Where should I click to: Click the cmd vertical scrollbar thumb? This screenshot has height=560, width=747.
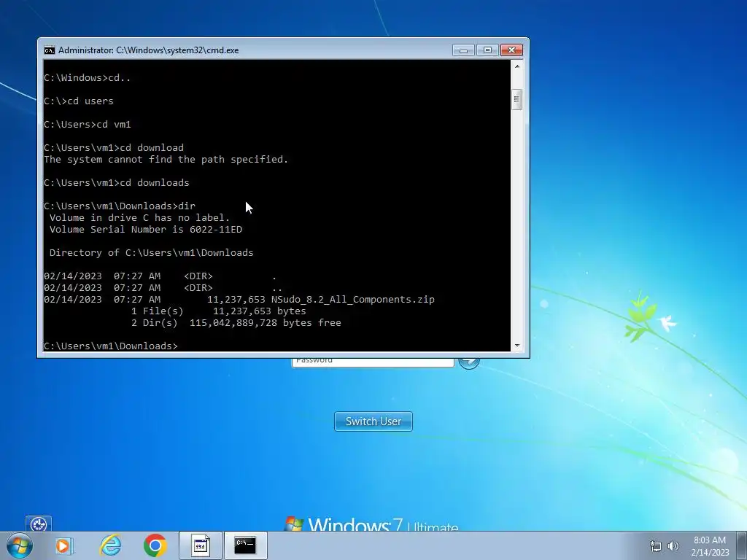tap(517, 99)
